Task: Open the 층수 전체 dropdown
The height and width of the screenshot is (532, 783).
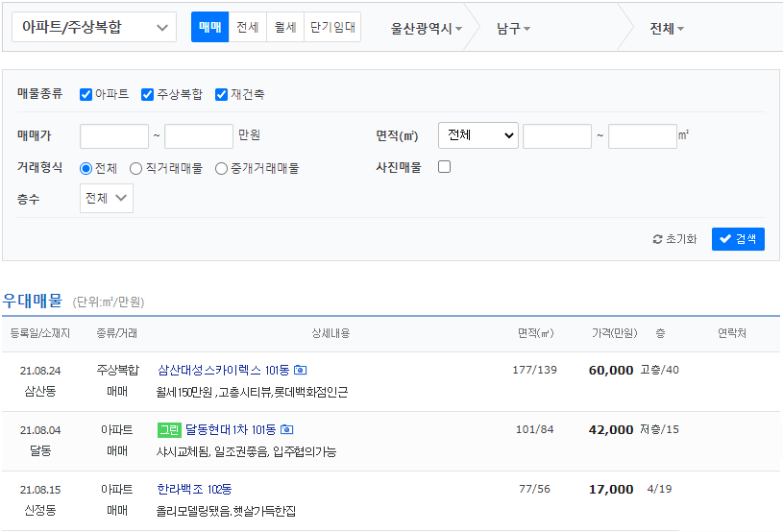Action: [107, 198]
